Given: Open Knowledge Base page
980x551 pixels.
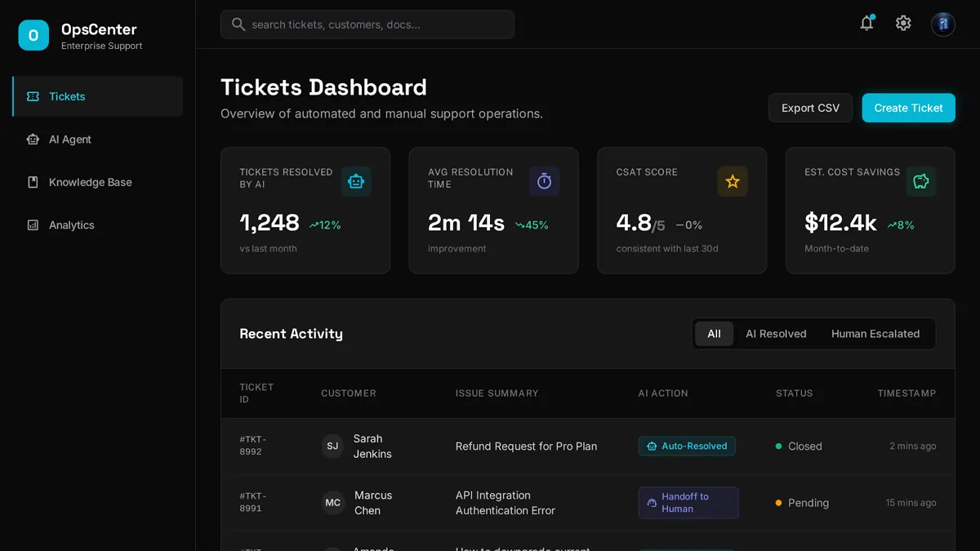Looking at the screenshot, I should [x=98, y=182].
